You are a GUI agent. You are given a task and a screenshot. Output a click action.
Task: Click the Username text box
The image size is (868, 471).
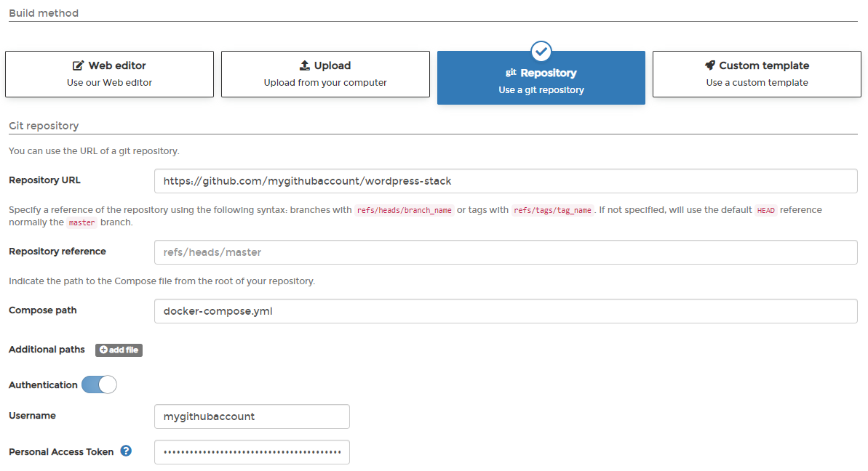tap(252, 416)
